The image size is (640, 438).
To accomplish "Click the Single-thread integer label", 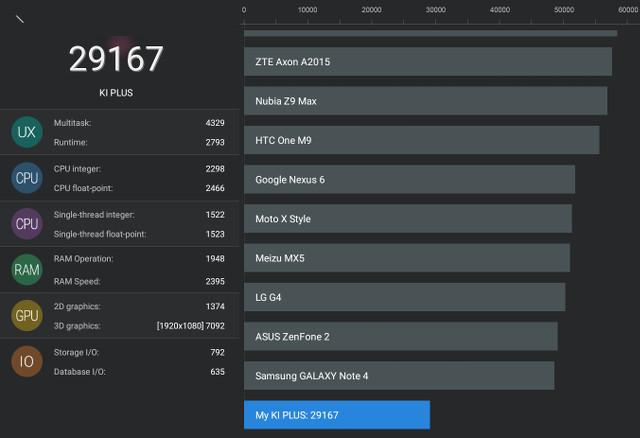I will click(x=94, y=215).
